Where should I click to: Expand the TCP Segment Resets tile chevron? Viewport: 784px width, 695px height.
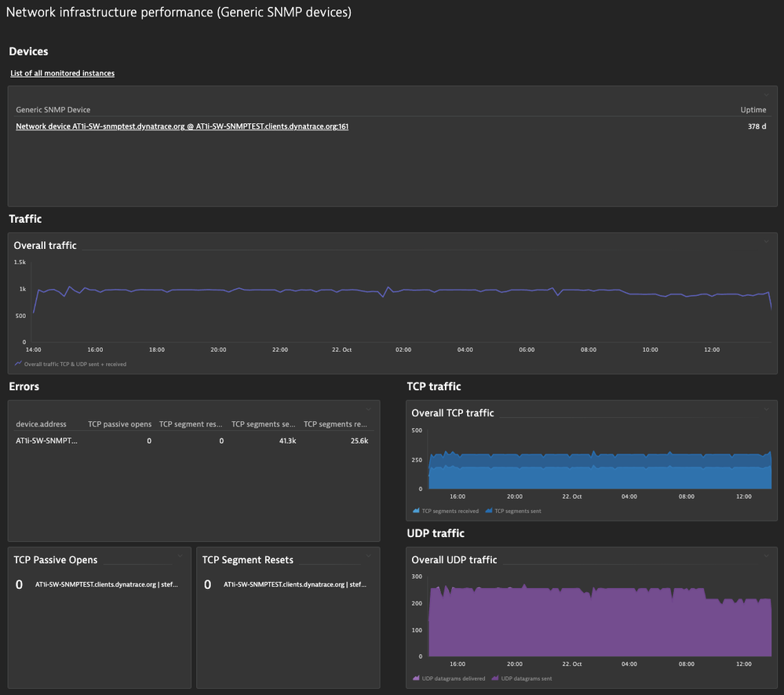(x=369, y=556)
